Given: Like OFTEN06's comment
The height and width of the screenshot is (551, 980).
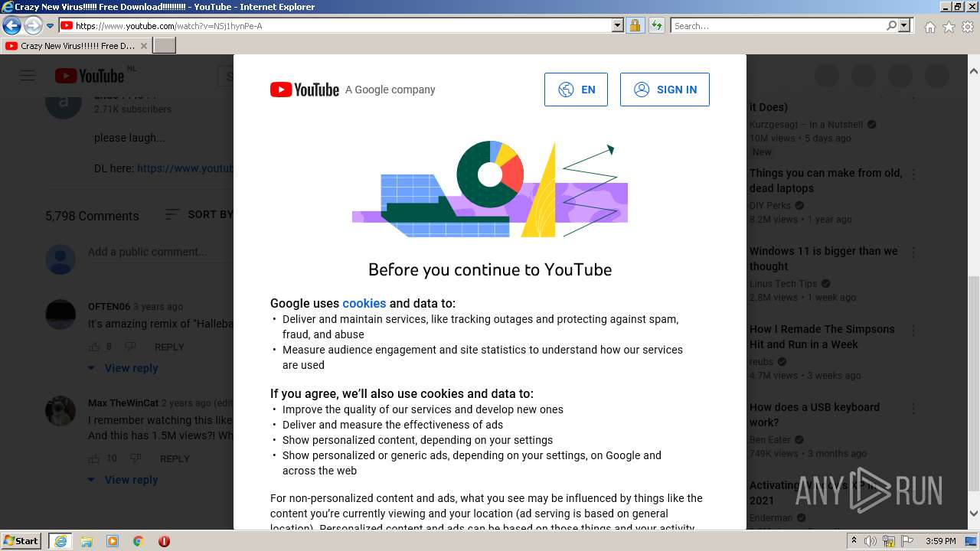Looking at the screenshot, I should tap(94, 347).
